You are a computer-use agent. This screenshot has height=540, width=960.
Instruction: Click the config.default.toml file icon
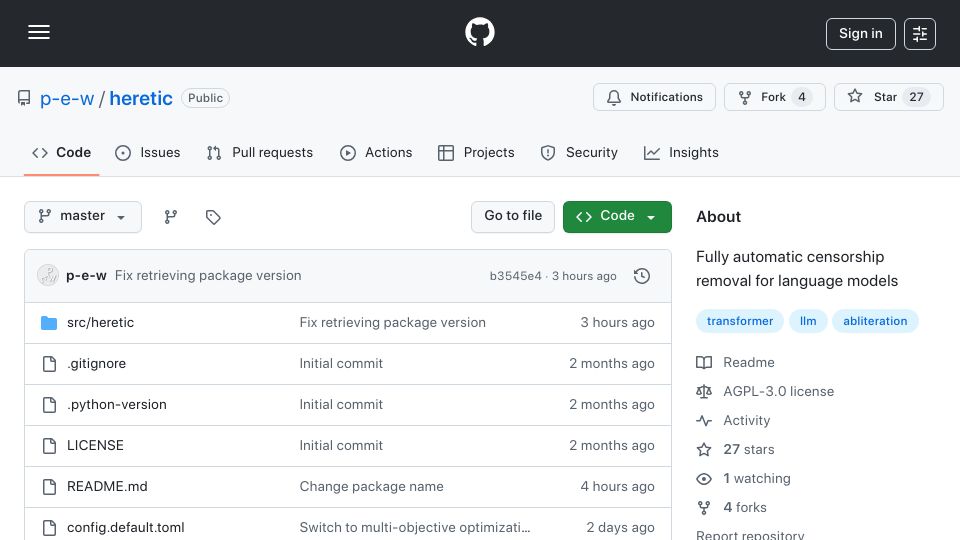coord(49,528)
